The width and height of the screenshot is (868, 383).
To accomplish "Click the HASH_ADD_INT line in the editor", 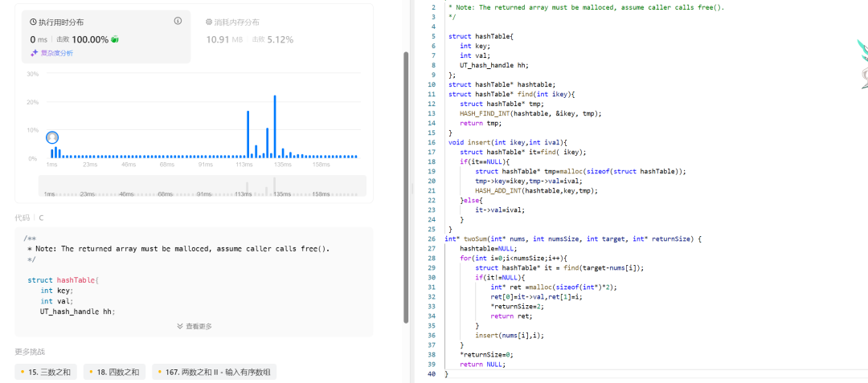I will tap(536, 190).
